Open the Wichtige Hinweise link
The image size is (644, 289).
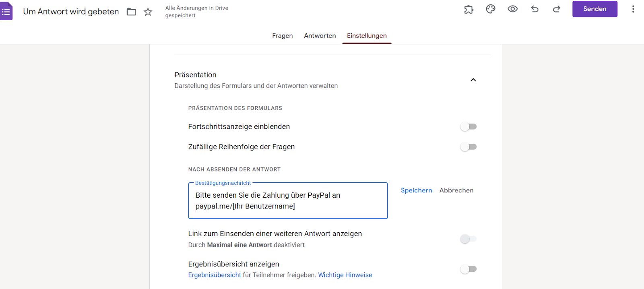[x=345, y=275]
